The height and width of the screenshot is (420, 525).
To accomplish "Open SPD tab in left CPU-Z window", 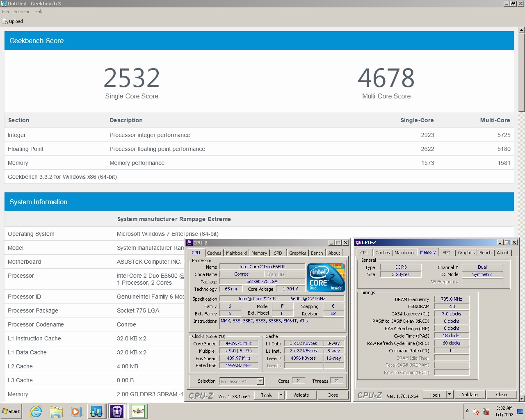I will pos(278,253).
